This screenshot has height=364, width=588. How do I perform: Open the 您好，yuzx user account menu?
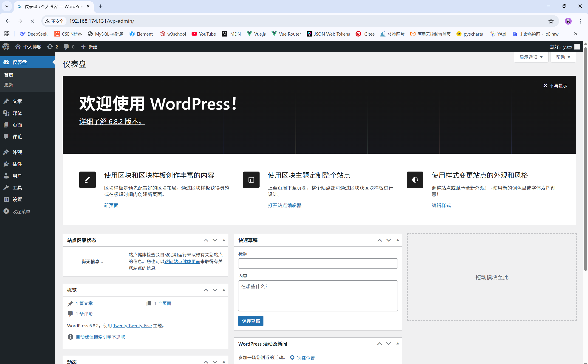[x=565, y=47]
